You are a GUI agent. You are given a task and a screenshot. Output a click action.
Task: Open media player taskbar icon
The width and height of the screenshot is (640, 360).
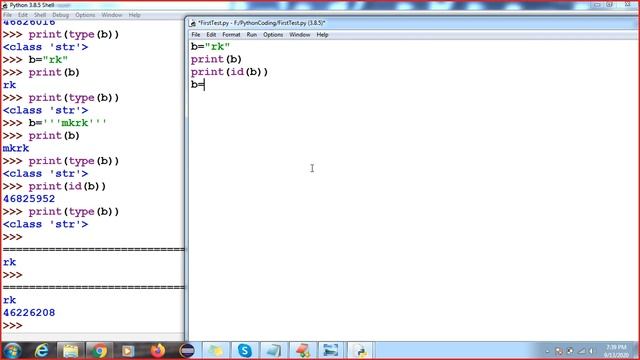pyautogui.click(x=128, y=351)
